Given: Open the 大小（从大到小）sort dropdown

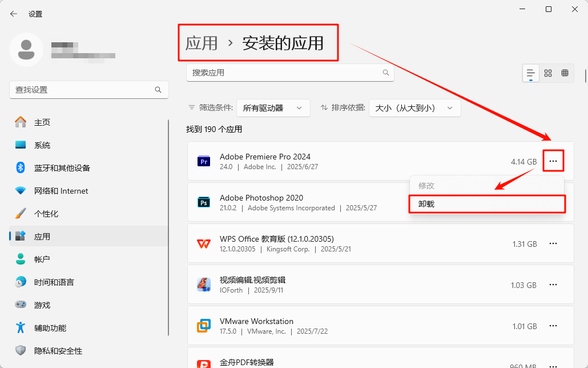Looking at the screenshot, I should click(x=415, y=108).
